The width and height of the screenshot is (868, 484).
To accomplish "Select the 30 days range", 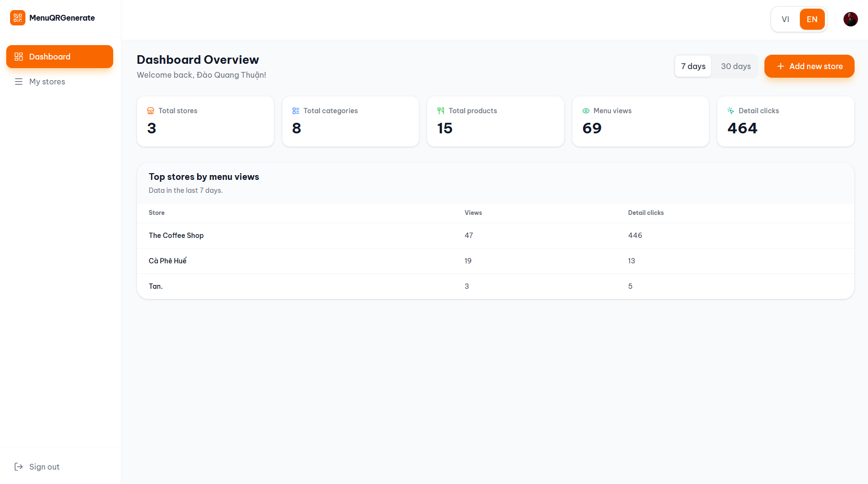I will click(736, 66).
